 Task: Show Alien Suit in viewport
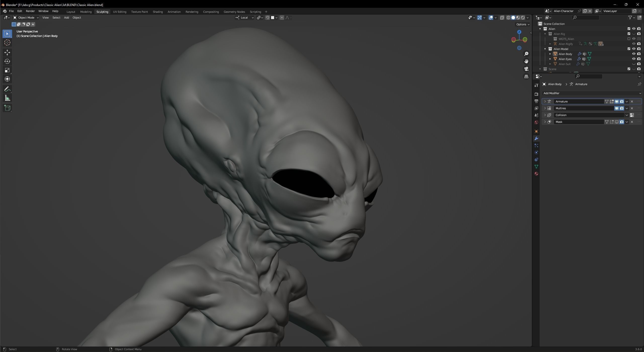tap(634, 64)
